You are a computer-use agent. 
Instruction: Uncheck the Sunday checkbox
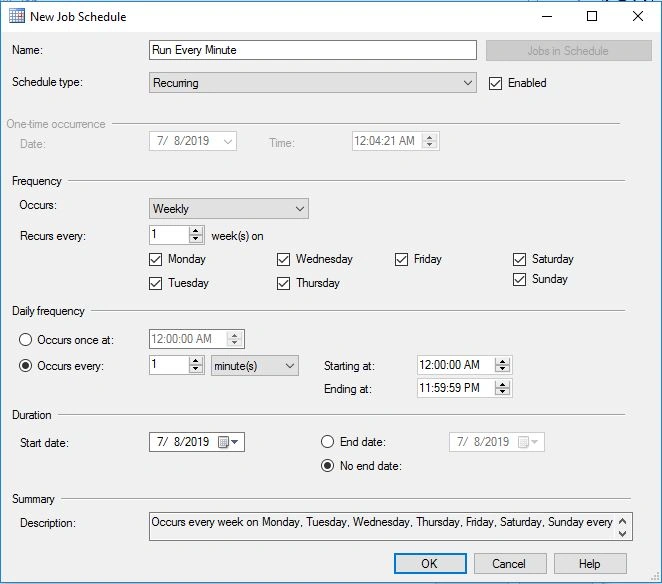519,280
